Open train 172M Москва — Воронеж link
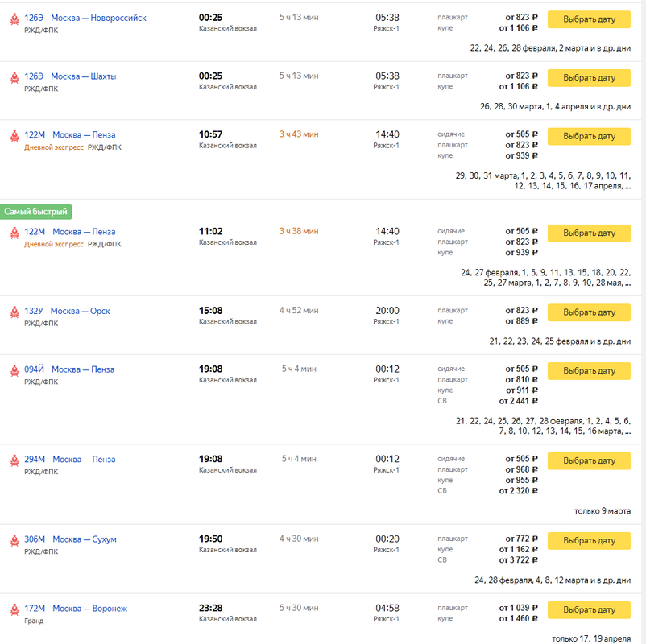 [x=76, y=608]
